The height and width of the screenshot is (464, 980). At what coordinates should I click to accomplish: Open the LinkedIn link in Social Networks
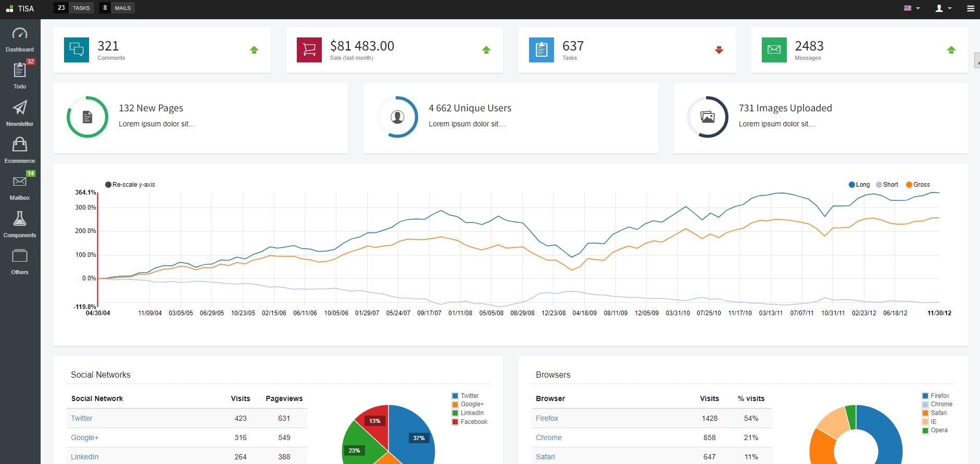click(x=85, y=457)
